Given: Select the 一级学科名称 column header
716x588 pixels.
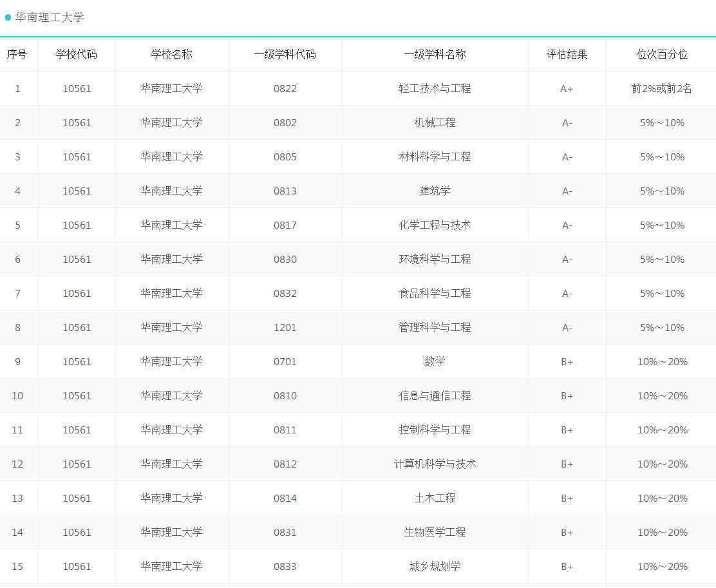Looking at the screenshot, I should (x=435, y=54).
